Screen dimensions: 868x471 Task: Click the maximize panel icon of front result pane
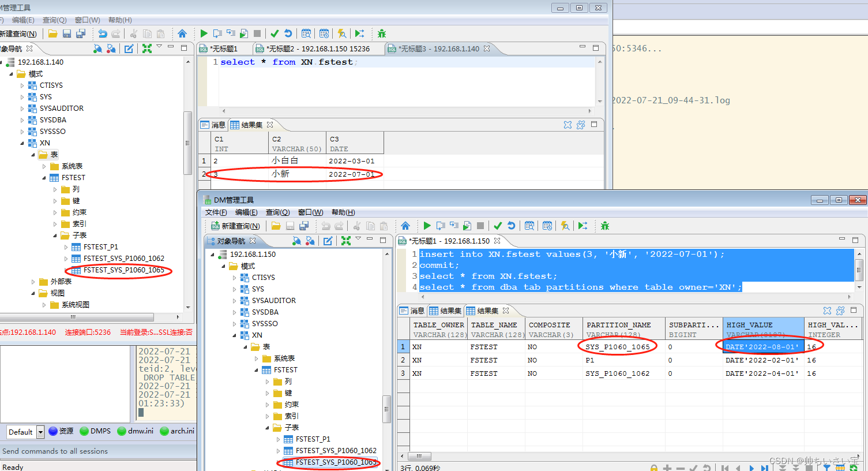(854, 311)
